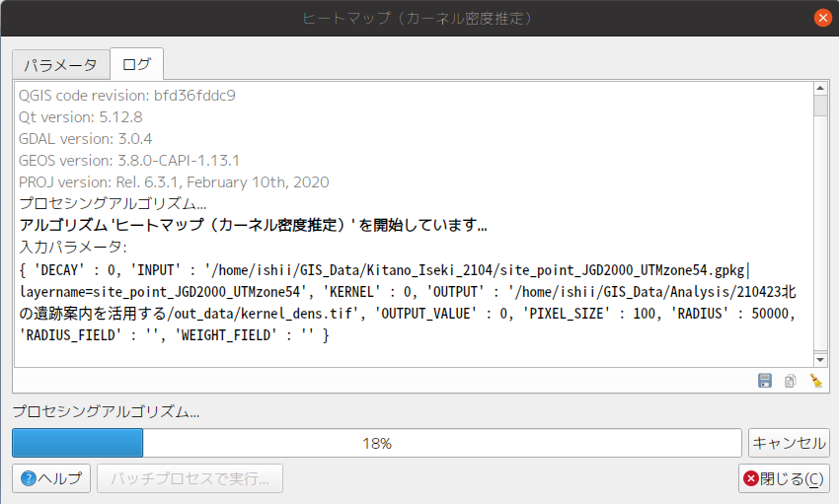This screenshot has width=839, height=504.
Task: Clear the log with broom icon
Action: [x=816, y=381]
